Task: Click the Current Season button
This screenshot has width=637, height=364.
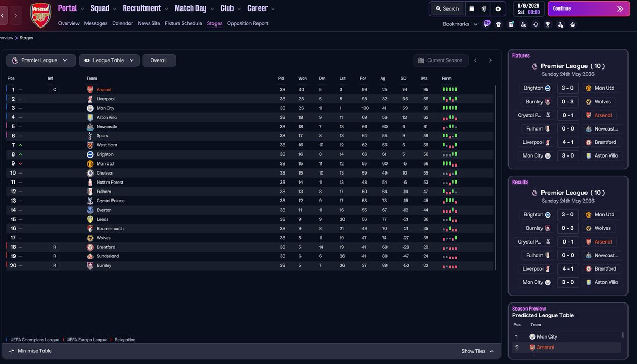Action: click(441, 60)
